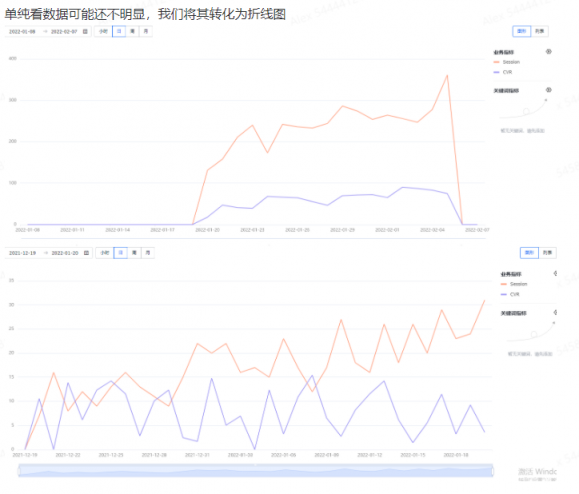The height and width of the screenshot is (494, 579).
Task: Select 周 granularity on the upper chart
Action: (x=132, y=31)
